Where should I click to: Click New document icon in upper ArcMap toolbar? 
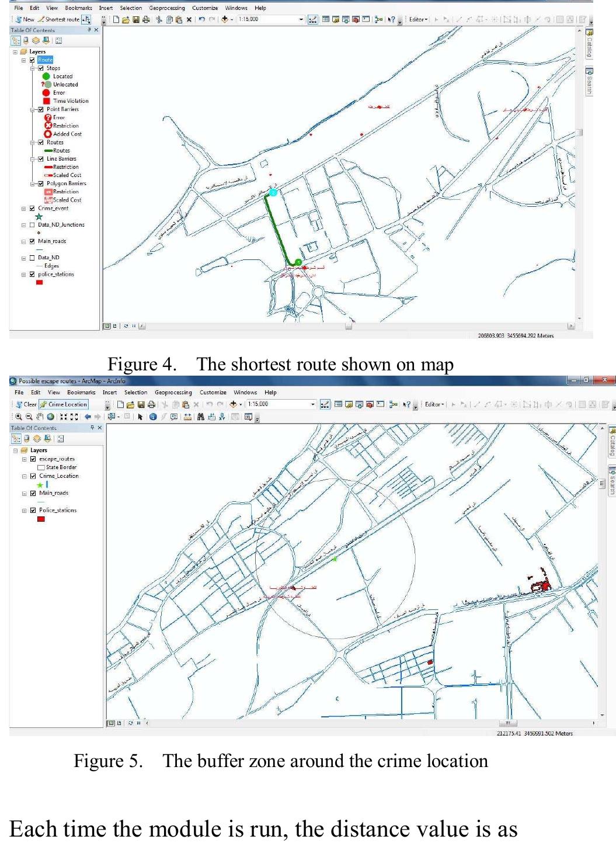116,19
